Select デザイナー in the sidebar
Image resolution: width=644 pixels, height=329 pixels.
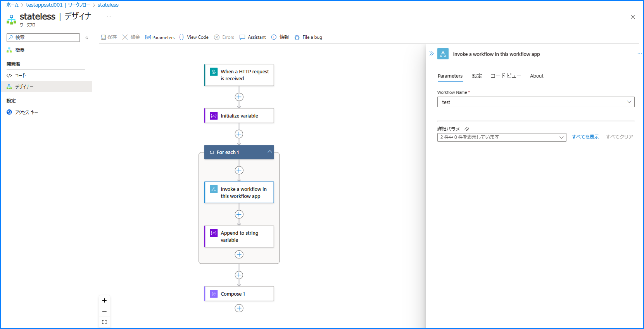47,87
